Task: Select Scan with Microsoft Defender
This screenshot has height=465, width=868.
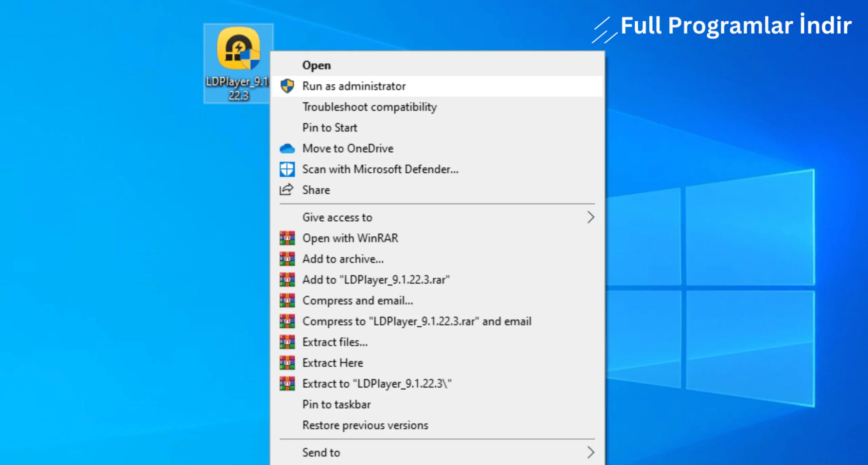Action: click(x=437, y=169)
